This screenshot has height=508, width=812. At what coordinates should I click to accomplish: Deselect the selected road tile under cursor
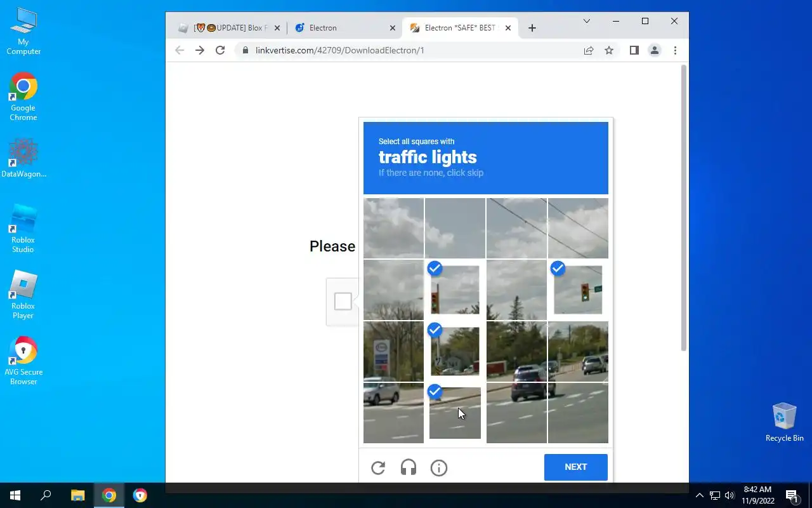coord(455,413)
